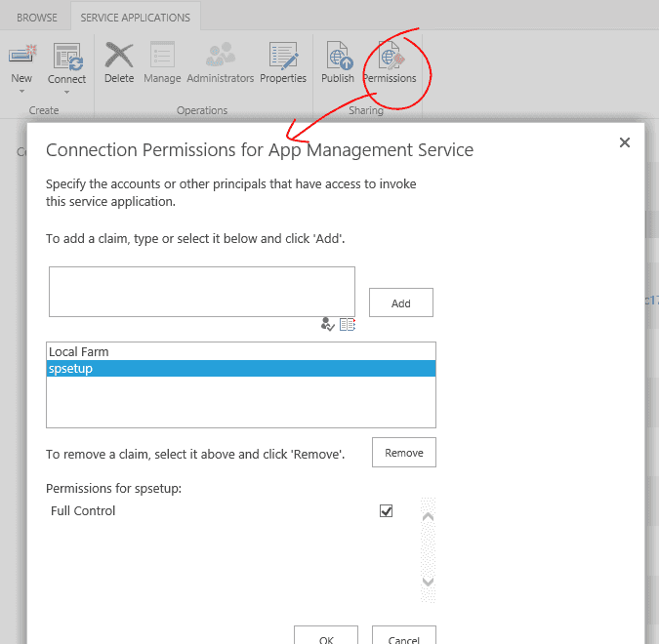Open the Browse address book icon
Viewport: 659px width, 644px height.
[x=348, y=325]
